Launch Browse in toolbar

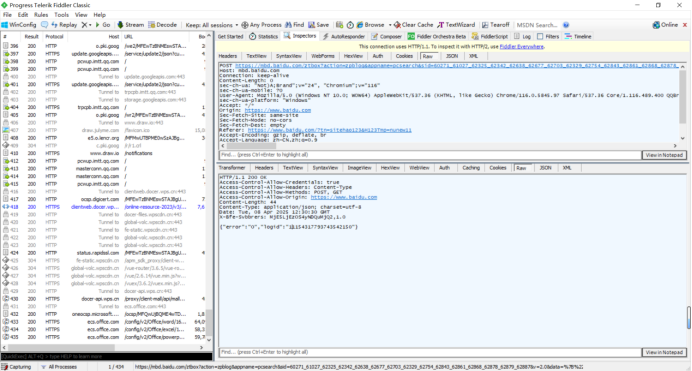point(371,25)
